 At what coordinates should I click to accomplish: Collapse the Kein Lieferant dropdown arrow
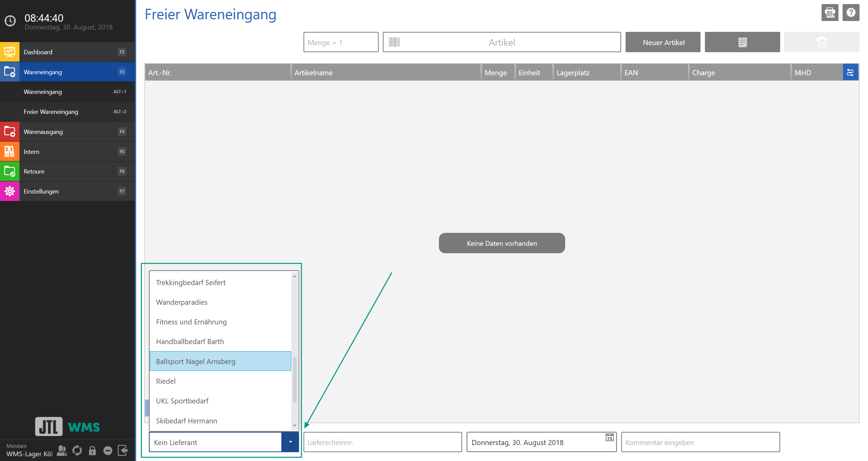click(290, 442)
